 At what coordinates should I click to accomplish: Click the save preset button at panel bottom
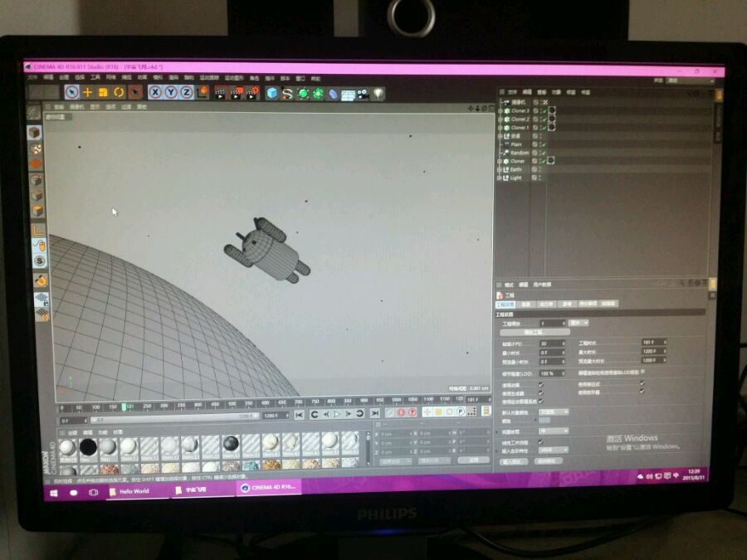click(x=549, y=461)
